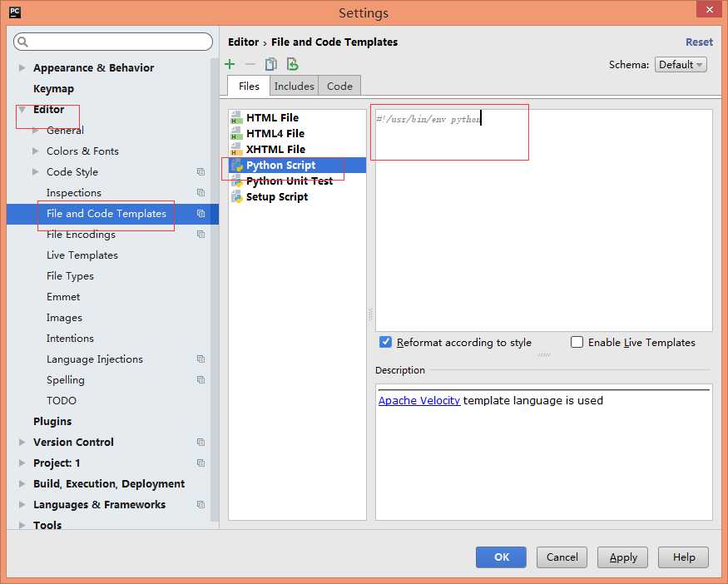Expand the Code Style arrow
Viewport: 728px width, 584px height.
click(x=35, y=171)
